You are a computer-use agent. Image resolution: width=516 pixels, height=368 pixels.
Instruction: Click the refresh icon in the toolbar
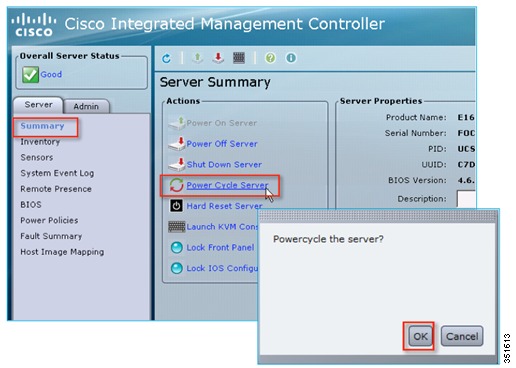(166, 58)
